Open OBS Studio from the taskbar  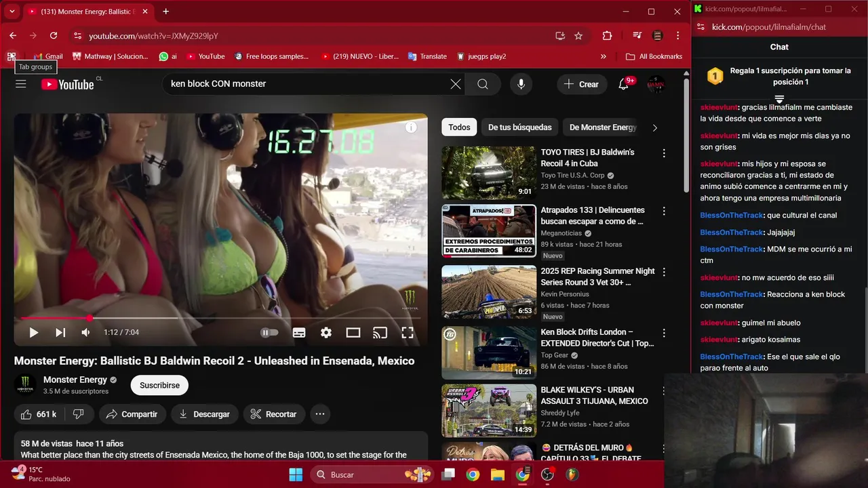547,474
